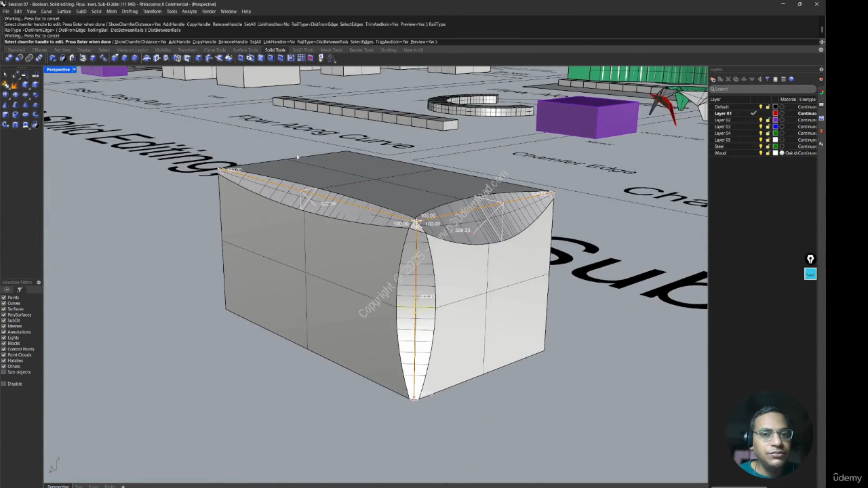Image resolution: width=868 pixels, height=488 pixels.
Task: Open the layer filter funnel icon
Action: [x=767, y=79]
